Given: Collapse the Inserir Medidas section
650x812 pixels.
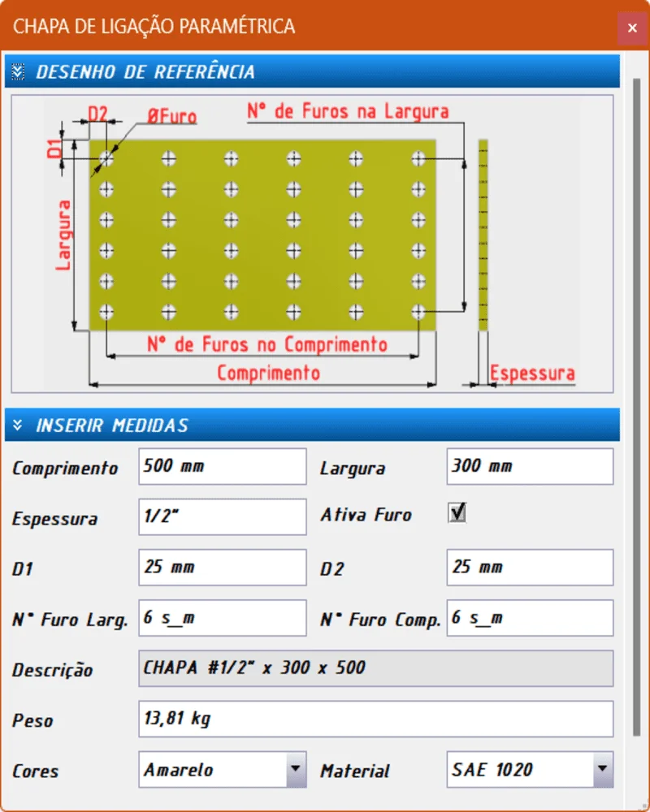Looking at the screenshot, I should tap(19, 425).
